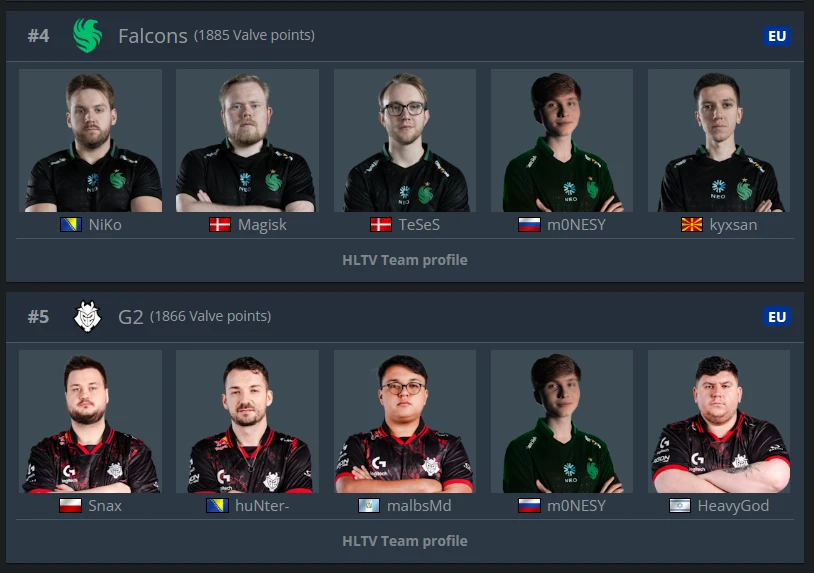Select the huNter- player photo
This screenshot has width=814, height=573.
click(x=248, y=421)
